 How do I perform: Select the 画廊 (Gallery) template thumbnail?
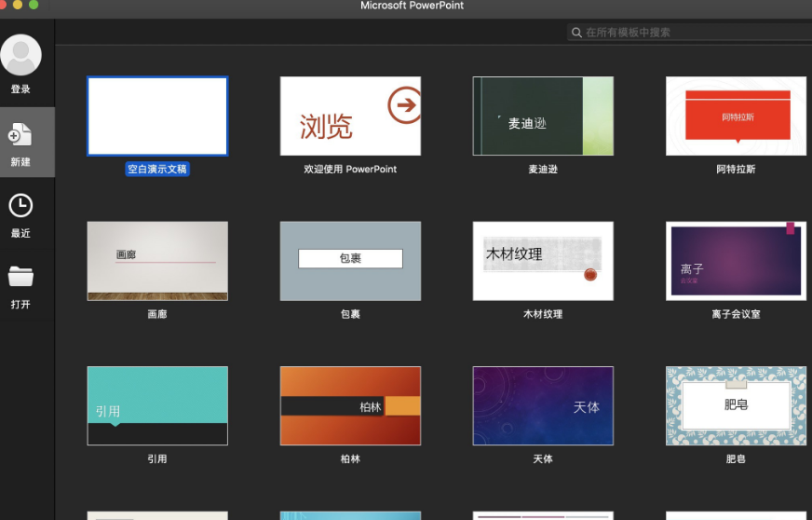(x=157, y=261)
